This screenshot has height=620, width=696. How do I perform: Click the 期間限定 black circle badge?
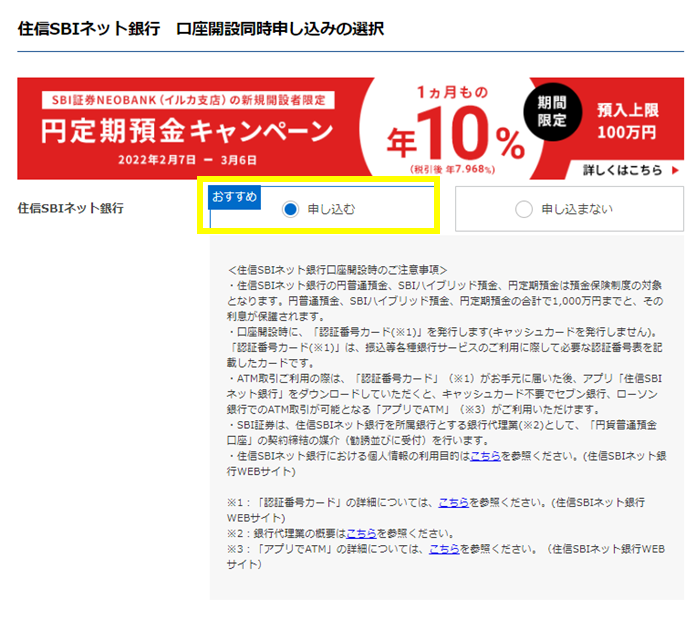coord(552,112)
